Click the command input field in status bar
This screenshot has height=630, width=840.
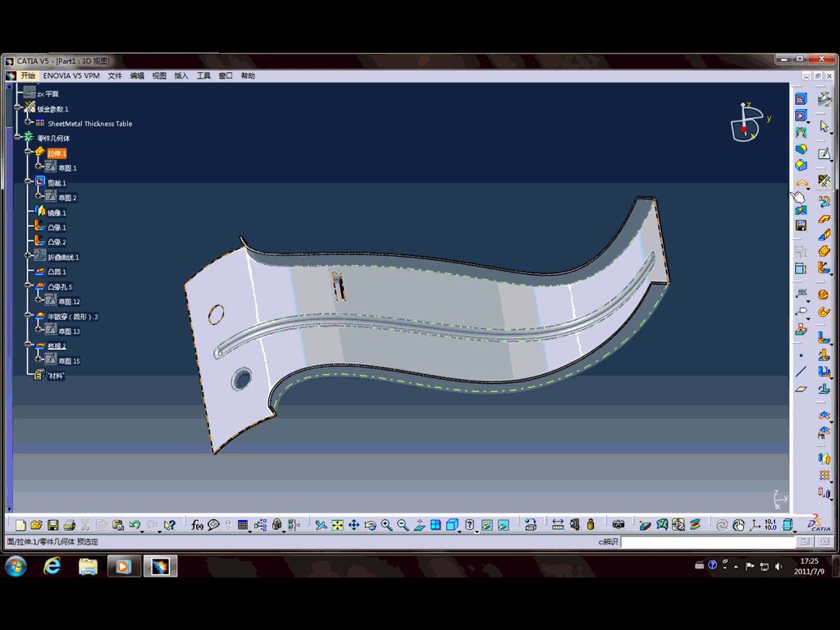tap(708, 542)
